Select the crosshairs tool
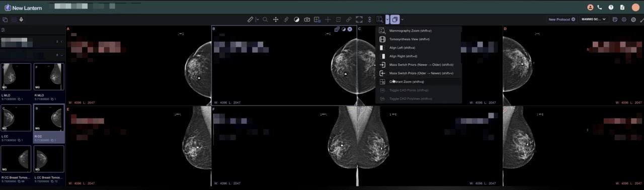 [x=328, y=20]
